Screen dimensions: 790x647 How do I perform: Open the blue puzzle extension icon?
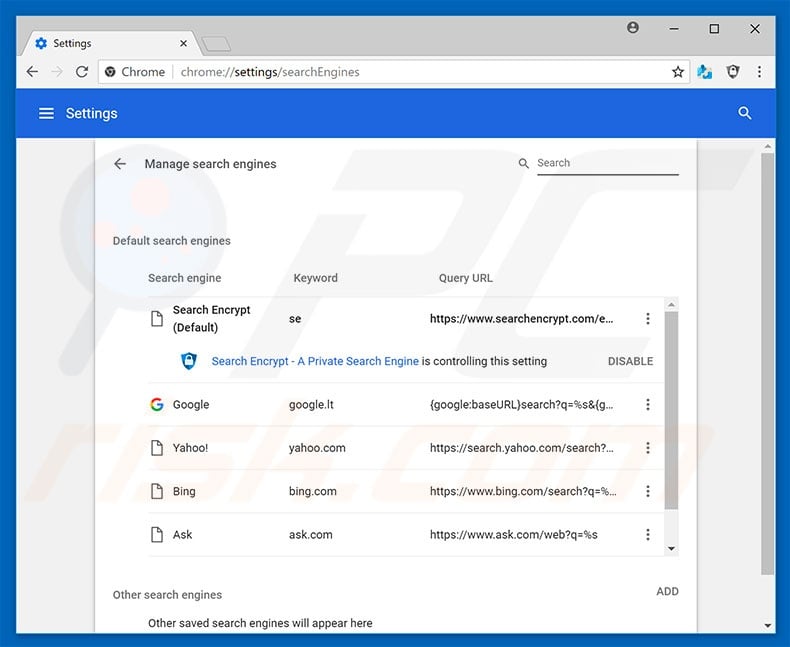tap(704, 72)
